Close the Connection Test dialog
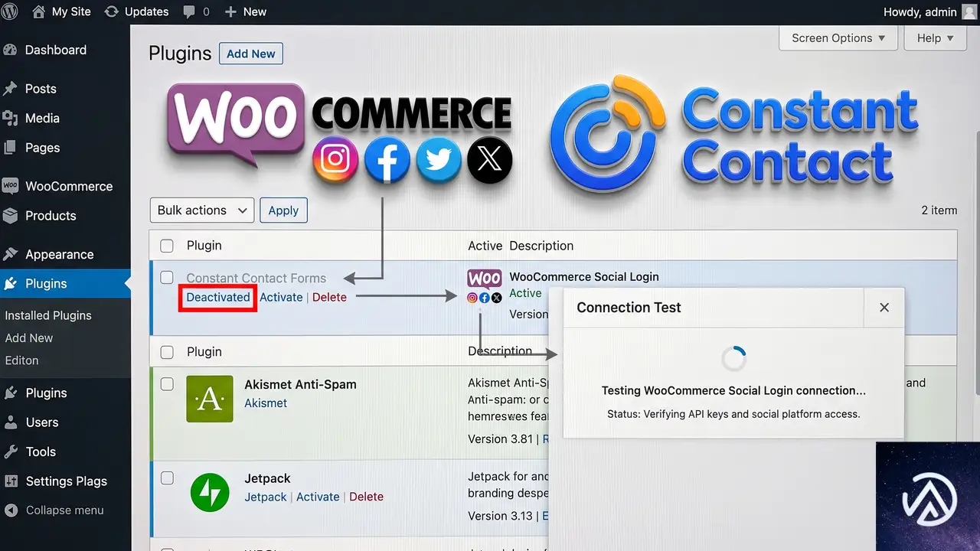The height and width of the screenshot is (551, 980). [884, 307]
